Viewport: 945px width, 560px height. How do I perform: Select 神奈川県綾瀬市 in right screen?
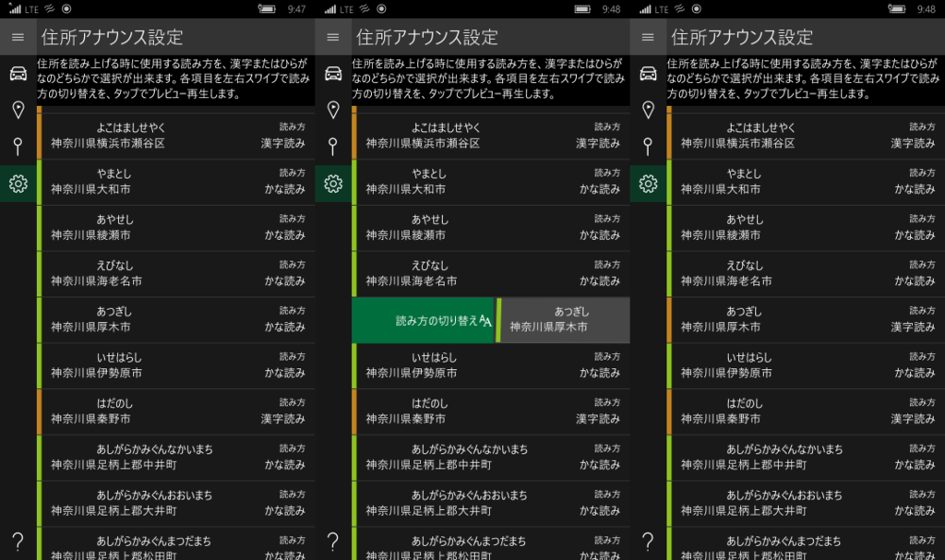(x=721, y=235)
